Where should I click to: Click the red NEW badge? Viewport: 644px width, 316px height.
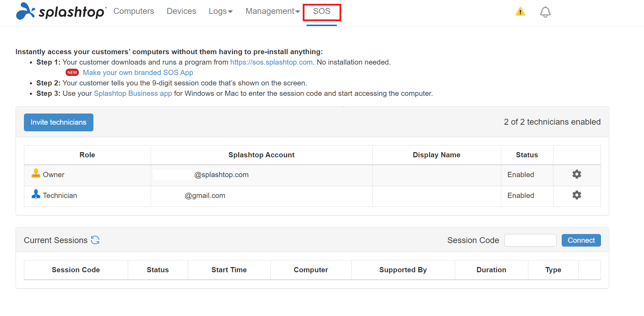tap(72, 72)
